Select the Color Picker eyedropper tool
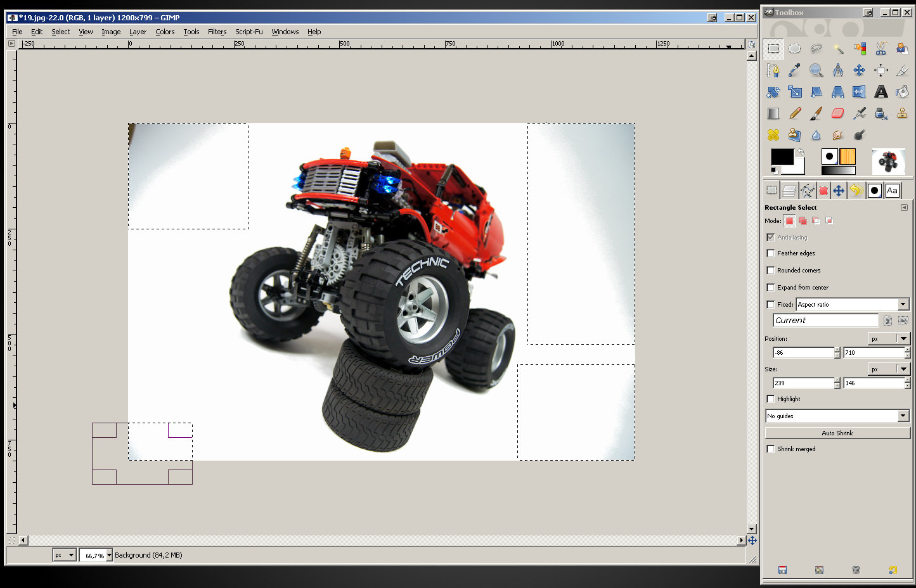The width and height of the screenshot is (916, 588). (x=795, y=70)
